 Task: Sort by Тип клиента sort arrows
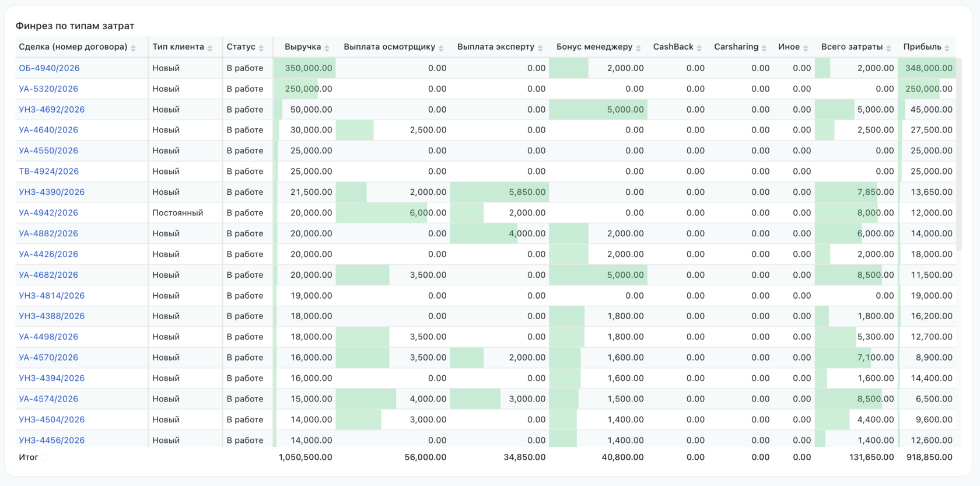(x=210, y=48)
